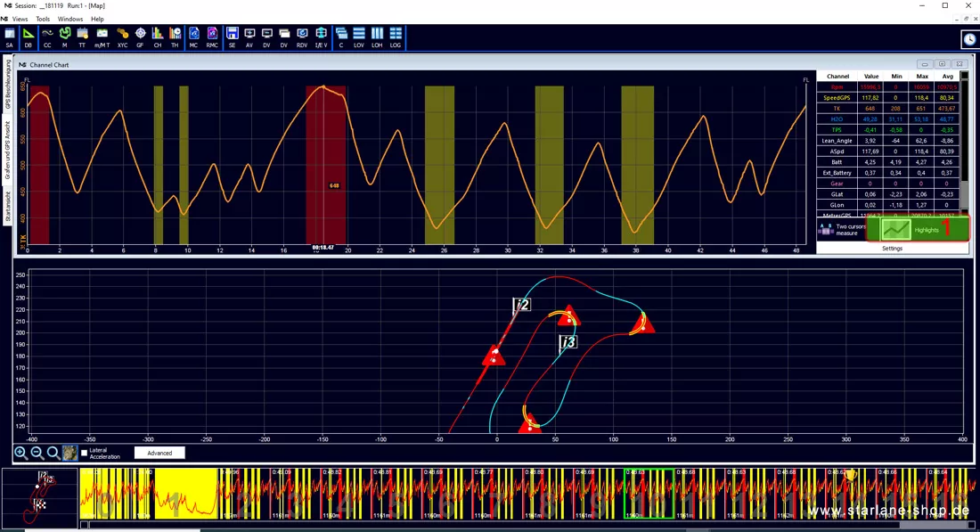
Task: Select the LOH layout icon
Action: [377, 37]
